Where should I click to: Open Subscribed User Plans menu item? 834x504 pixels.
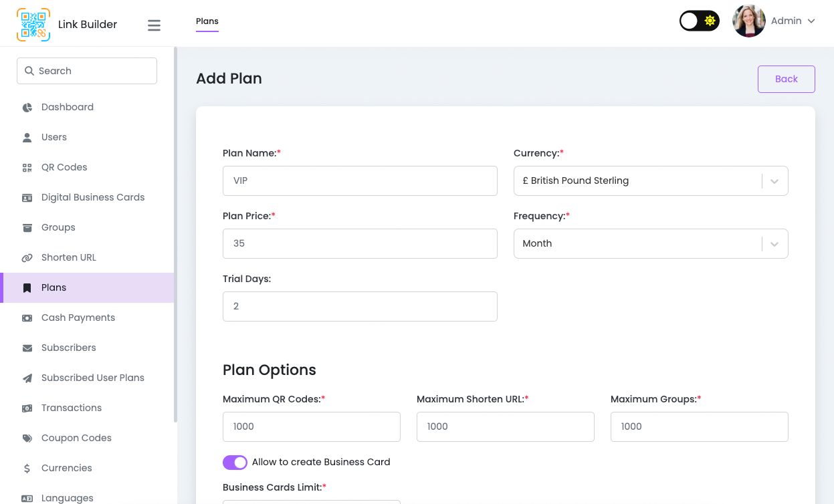92,378
